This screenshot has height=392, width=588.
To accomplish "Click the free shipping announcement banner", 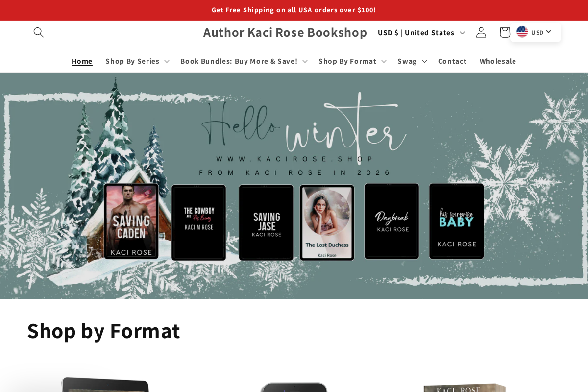I will pyautogui.click(x=294, y=10).
